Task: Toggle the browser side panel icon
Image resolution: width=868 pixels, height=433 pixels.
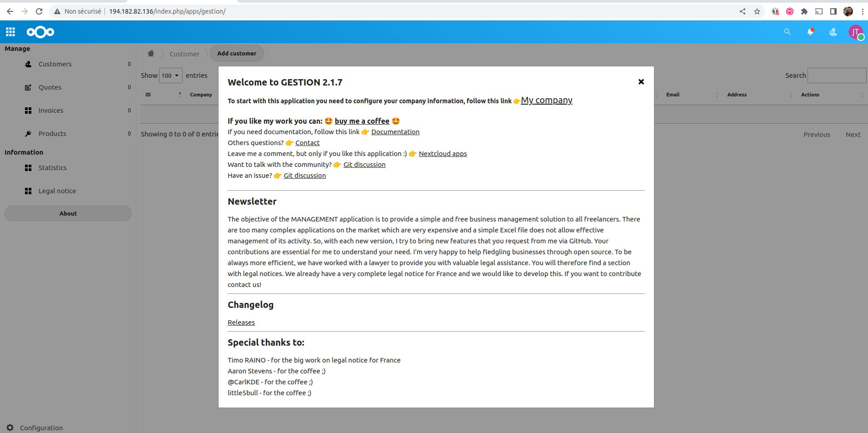Action: [833, 11]
